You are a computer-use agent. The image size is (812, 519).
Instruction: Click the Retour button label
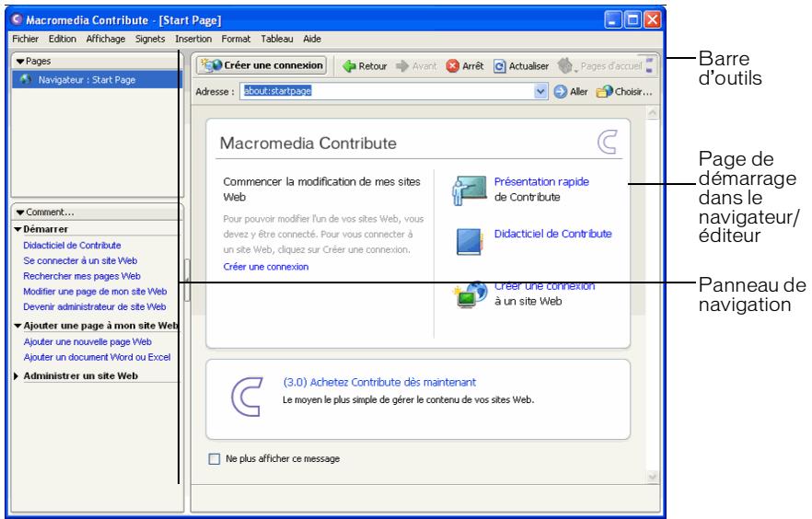[372, 66]
